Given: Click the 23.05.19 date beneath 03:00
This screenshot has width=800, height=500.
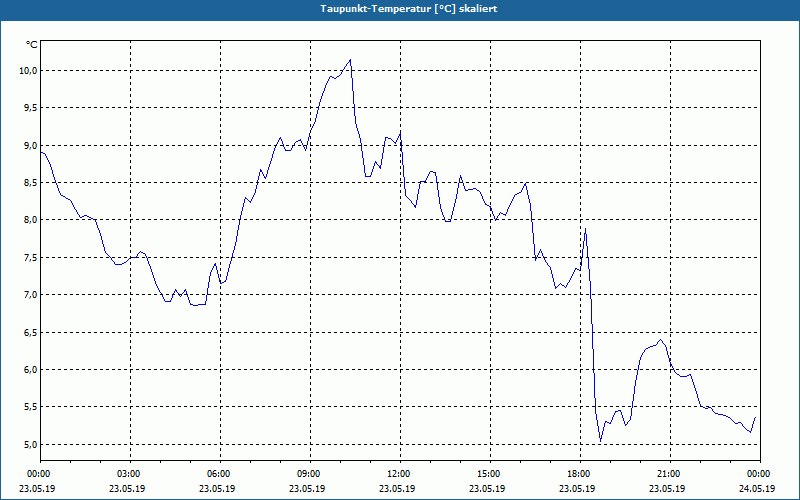Looking at the screenshot, I should 127,488.
